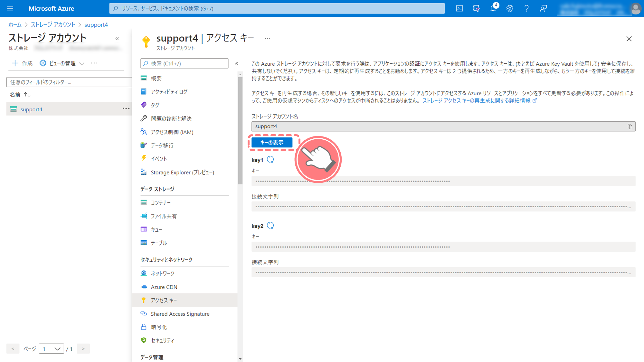Open the View management dropdown
Viewport: 644px width, 362px height.
(x=62, y=63)
